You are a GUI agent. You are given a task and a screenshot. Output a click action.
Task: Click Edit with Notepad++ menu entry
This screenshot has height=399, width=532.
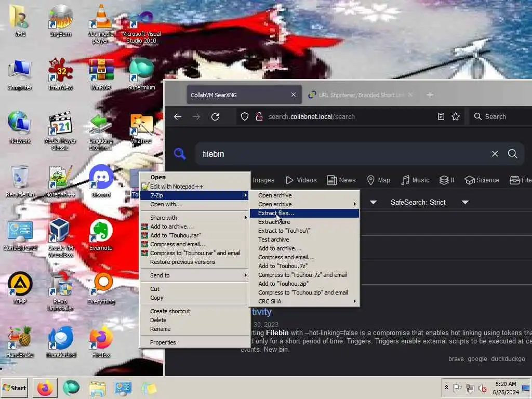tap(195, 187)
